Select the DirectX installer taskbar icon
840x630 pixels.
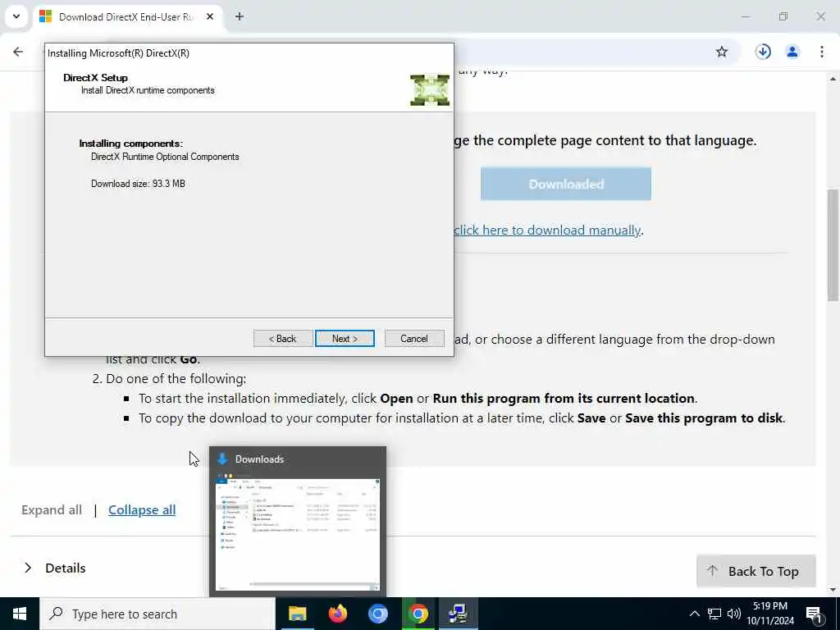(x=458, y=614)
